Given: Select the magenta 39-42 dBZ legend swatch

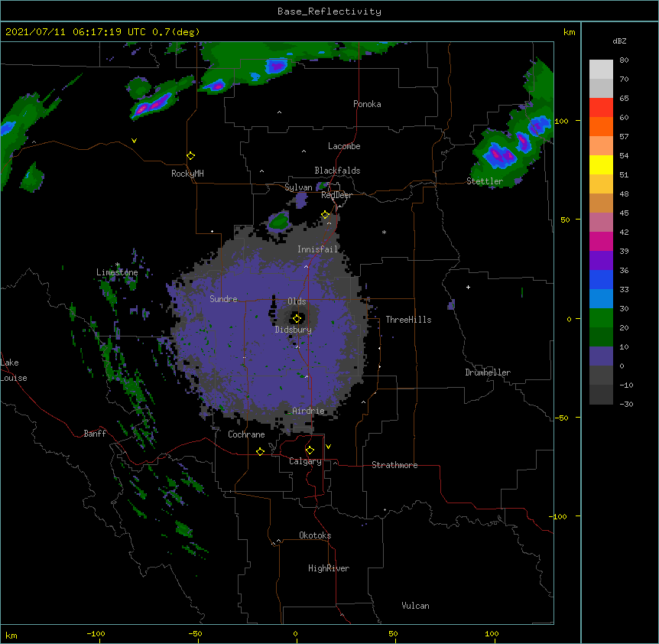Looking at the screenshot, I should tap(601, 241).
